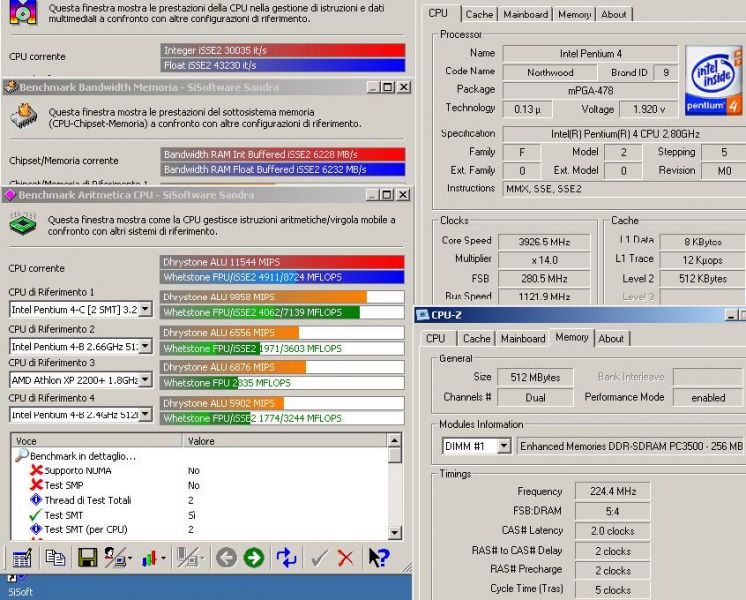746x600 pixels.
Task: Click the red Dhrystone ALU 11544 MIPS bar
Action: click(x=283, y=262)
